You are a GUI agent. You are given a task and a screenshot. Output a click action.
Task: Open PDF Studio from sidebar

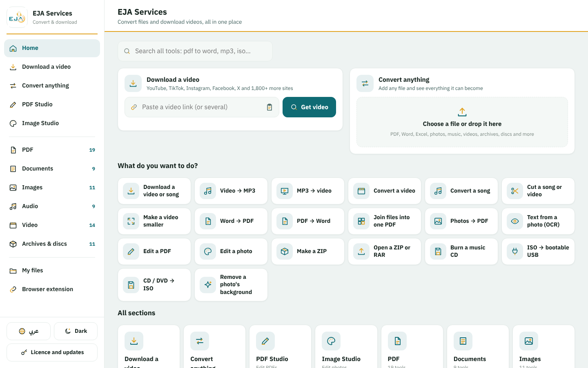(x=52, y=105)
